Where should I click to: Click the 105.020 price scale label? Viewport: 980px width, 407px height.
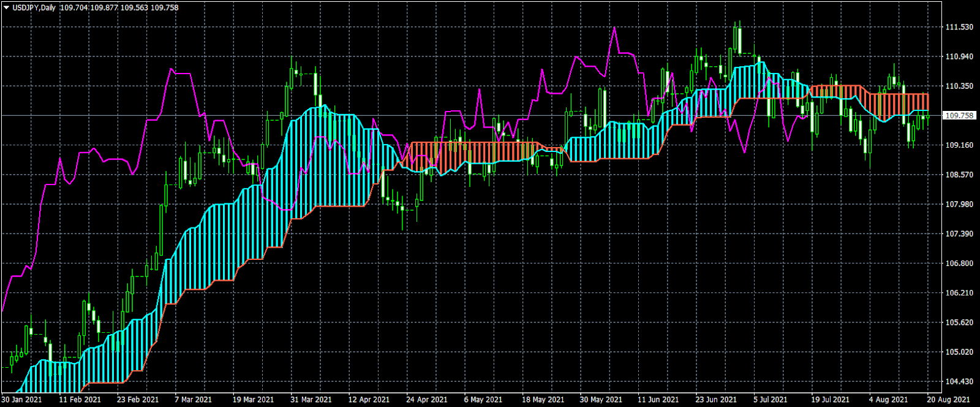[960, 352]
